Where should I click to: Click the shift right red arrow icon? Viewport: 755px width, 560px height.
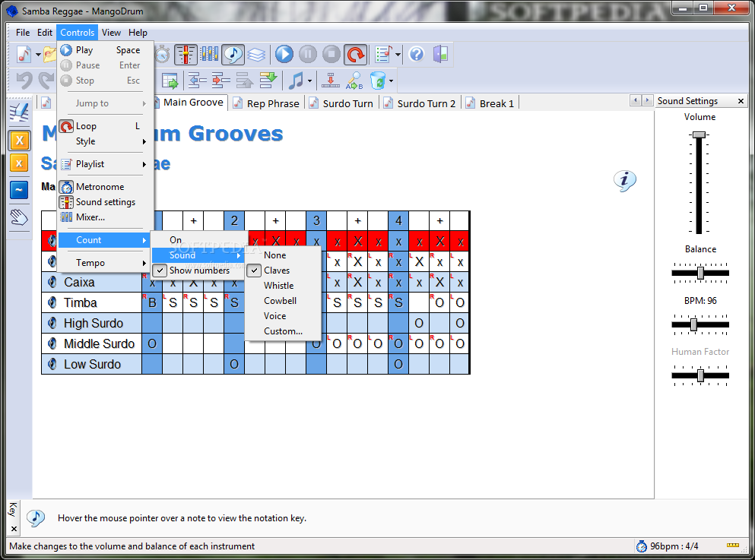pos(220,81)
